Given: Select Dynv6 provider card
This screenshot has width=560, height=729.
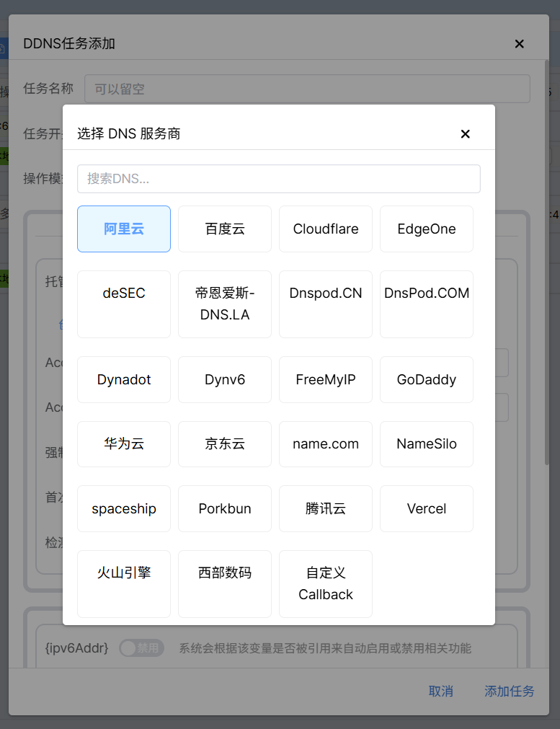Looking at the screenshot, I should click(x=224, y=379).
